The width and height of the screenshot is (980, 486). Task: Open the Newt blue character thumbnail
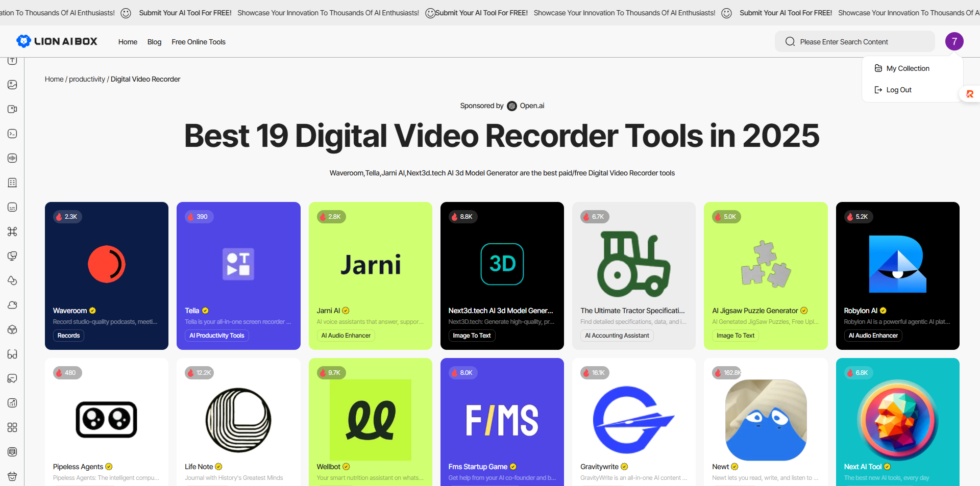pyautogui.click(x=766, y=420)
